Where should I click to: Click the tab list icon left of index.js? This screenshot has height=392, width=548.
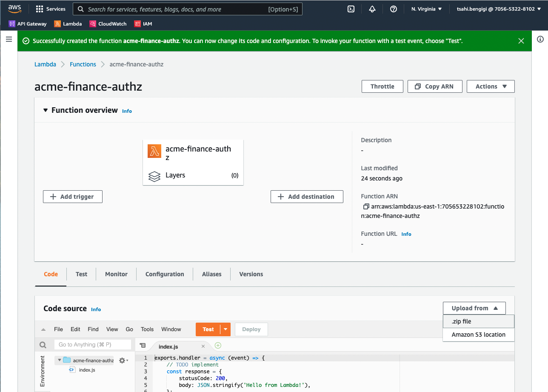[x=143, y=346]
